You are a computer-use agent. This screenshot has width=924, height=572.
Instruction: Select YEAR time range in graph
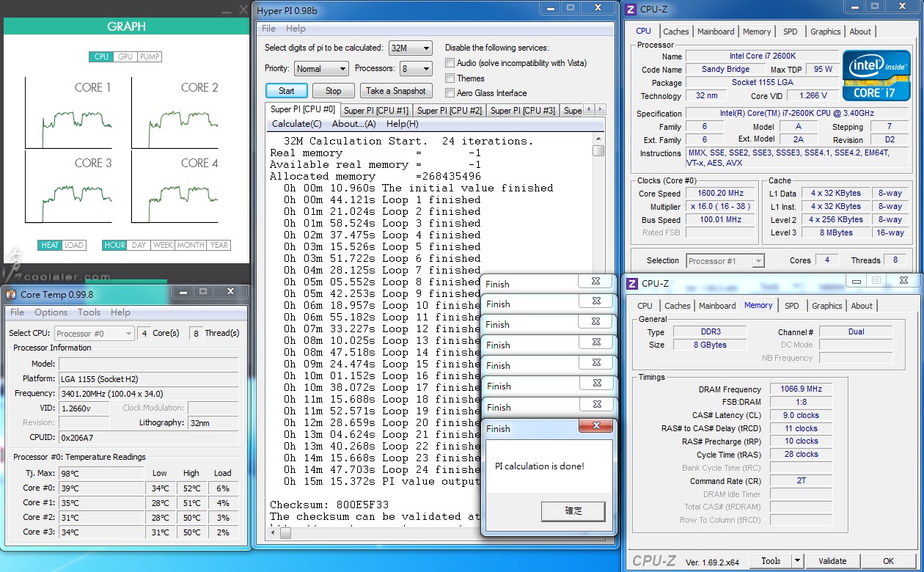click(x=219, y=245)
